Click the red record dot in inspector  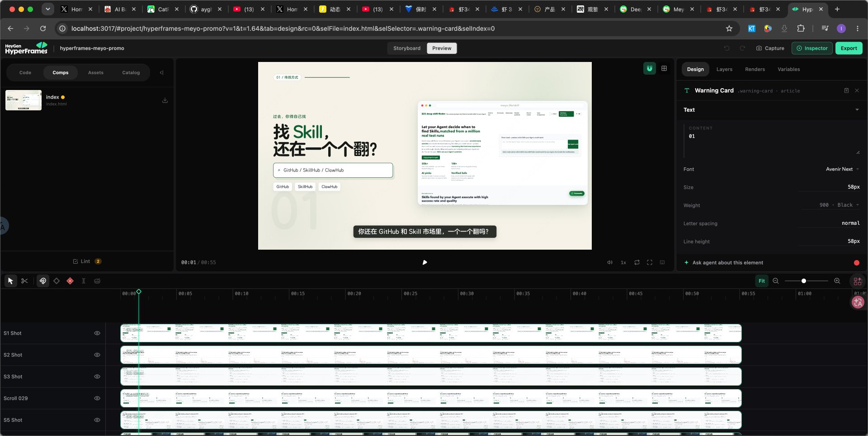tap(857, 263)
